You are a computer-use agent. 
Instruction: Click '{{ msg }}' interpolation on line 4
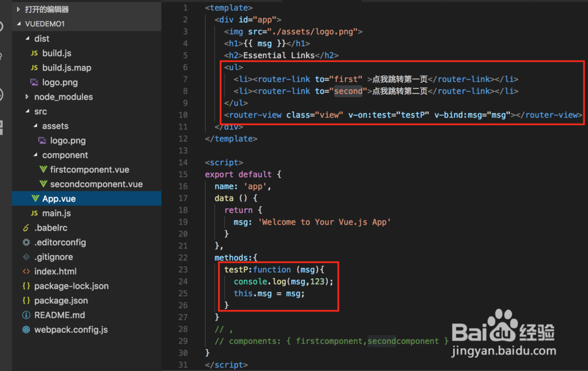pyautogui.click(x=265, y=44)
